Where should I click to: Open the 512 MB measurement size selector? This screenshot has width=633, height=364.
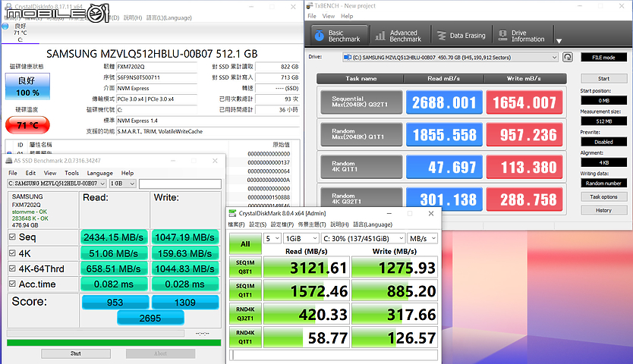point(603,121)
